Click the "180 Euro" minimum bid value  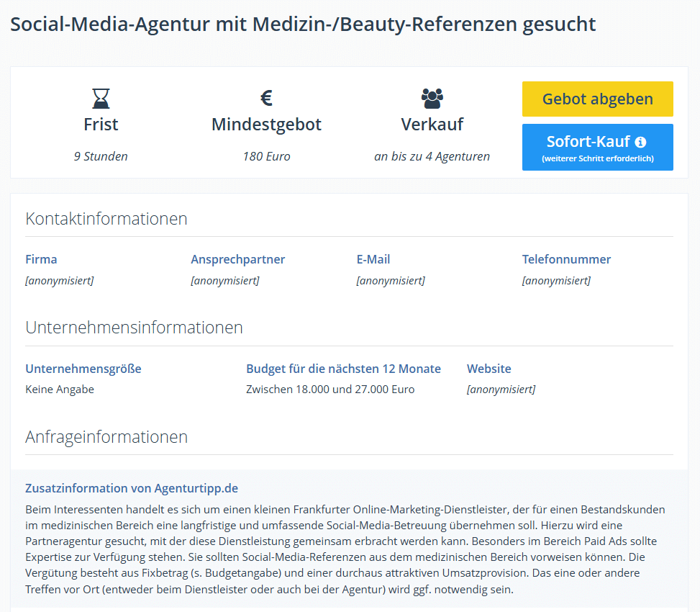click(266, 156)
